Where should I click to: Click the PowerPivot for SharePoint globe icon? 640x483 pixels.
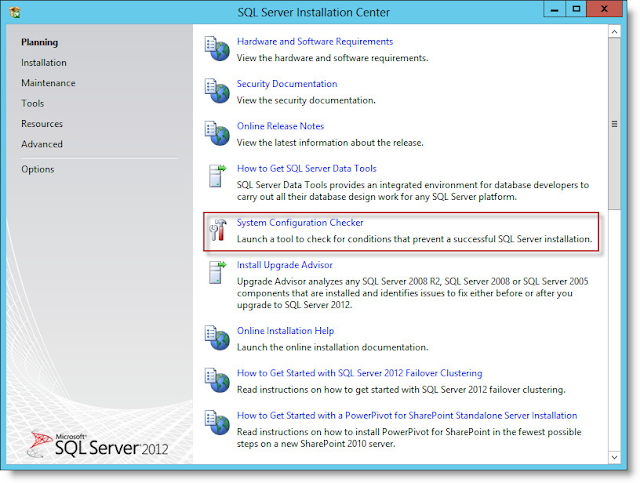[x=217, y=423]
